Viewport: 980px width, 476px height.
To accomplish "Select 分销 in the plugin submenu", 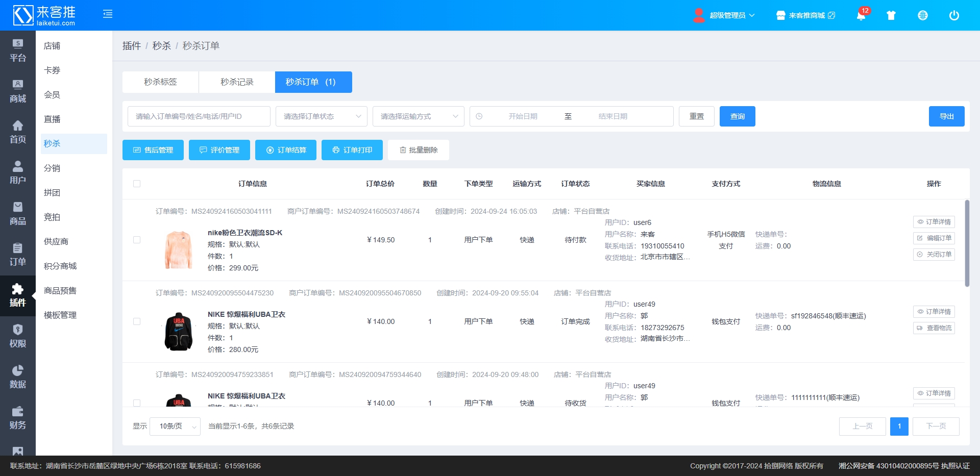I will click(52, 168).
